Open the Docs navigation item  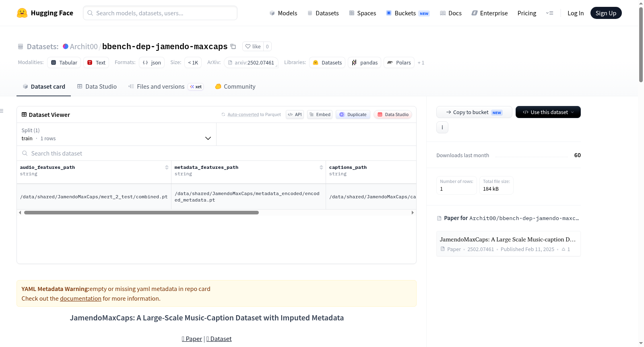(450, 13)
